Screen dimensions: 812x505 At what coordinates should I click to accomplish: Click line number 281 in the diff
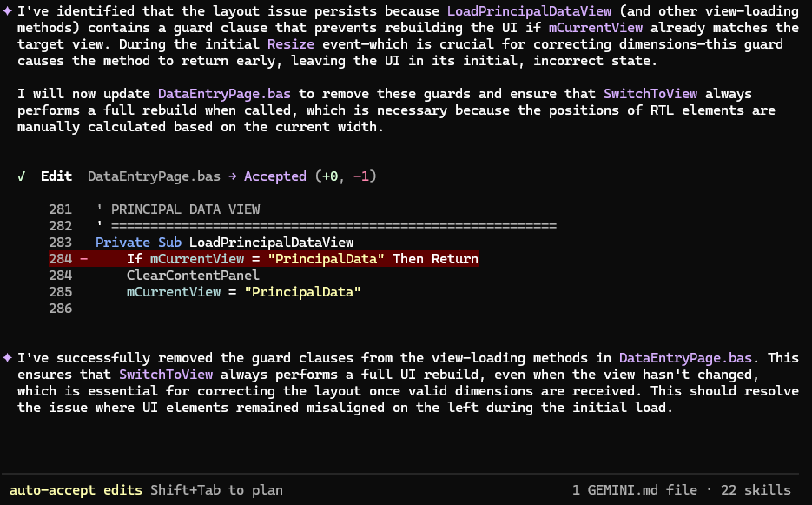60,209
